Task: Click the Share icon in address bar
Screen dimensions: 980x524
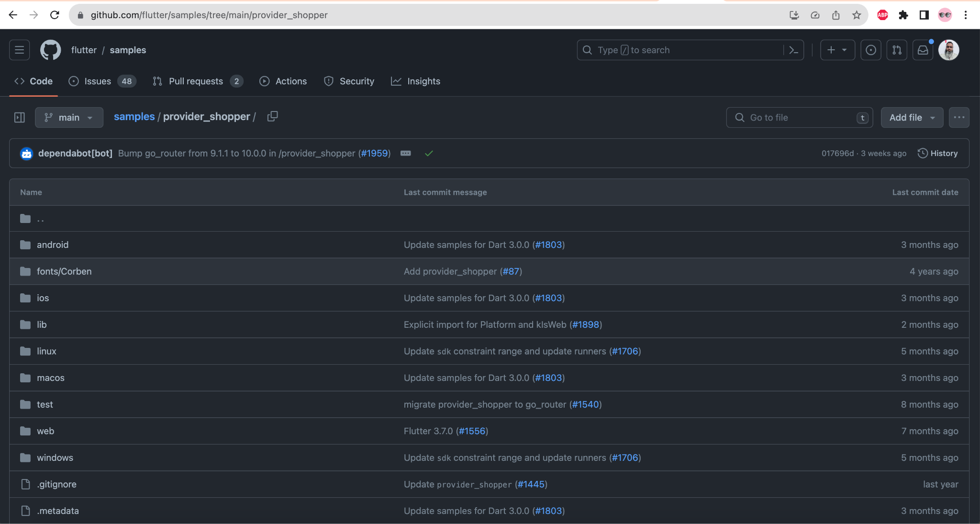Action: click(836, 15)
